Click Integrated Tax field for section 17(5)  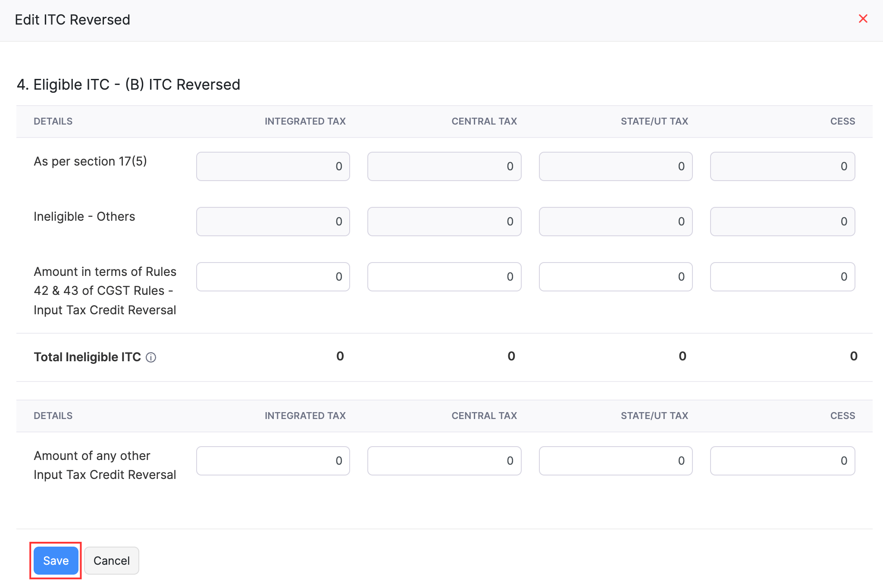pyautogui.click(x=273, y=166)
